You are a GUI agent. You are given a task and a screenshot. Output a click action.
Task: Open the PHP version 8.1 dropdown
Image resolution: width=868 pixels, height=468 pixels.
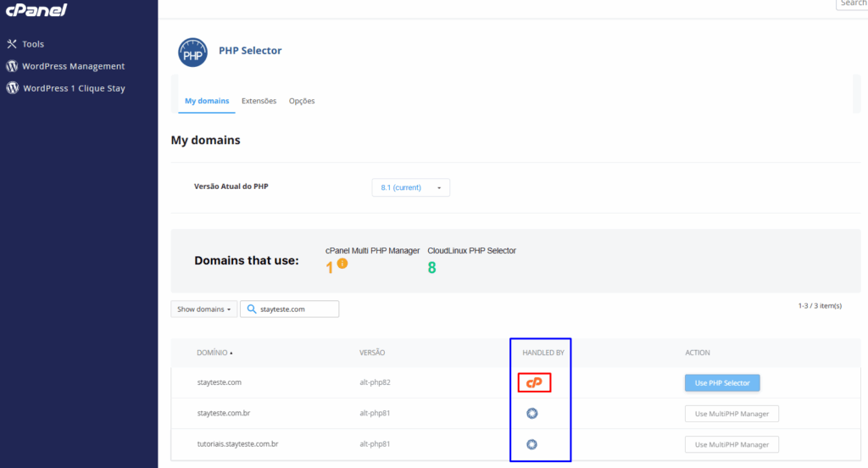pos(410,187)
